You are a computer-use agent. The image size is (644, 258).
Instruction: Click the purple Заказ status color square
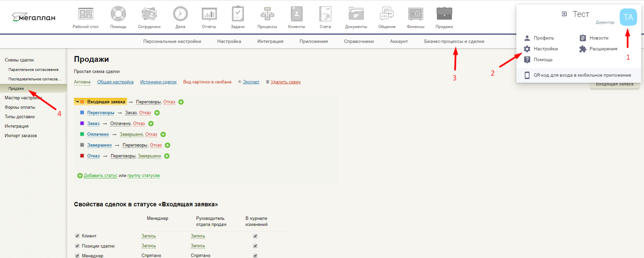82,123
